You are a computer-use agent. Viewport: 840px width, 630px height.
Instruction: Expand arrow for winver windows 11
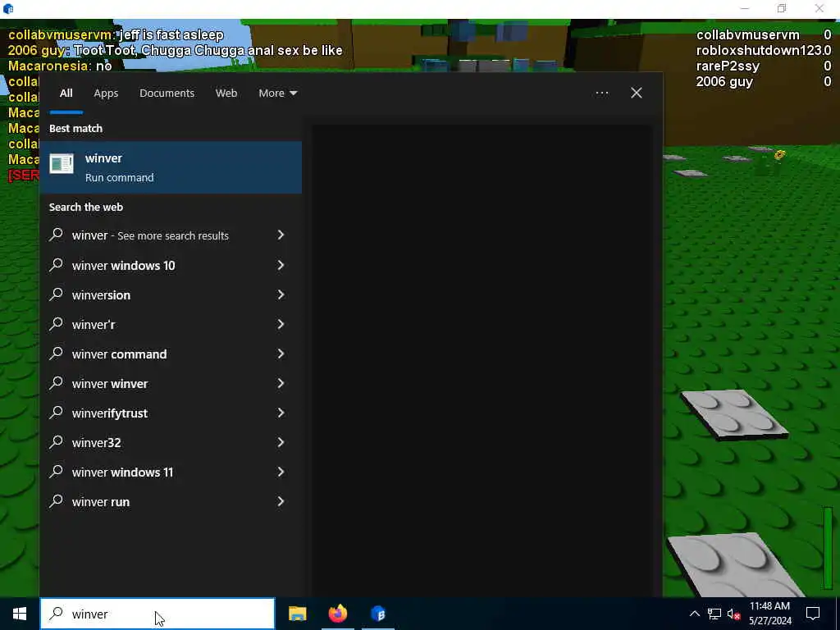(281, 472)
